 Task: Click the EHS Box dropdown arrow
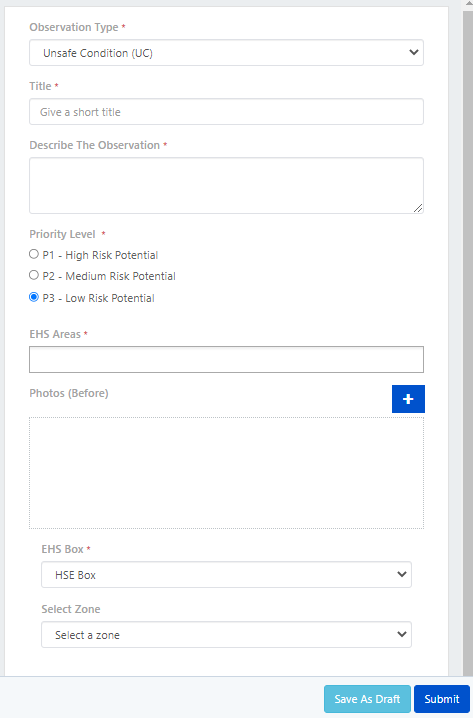402,574
